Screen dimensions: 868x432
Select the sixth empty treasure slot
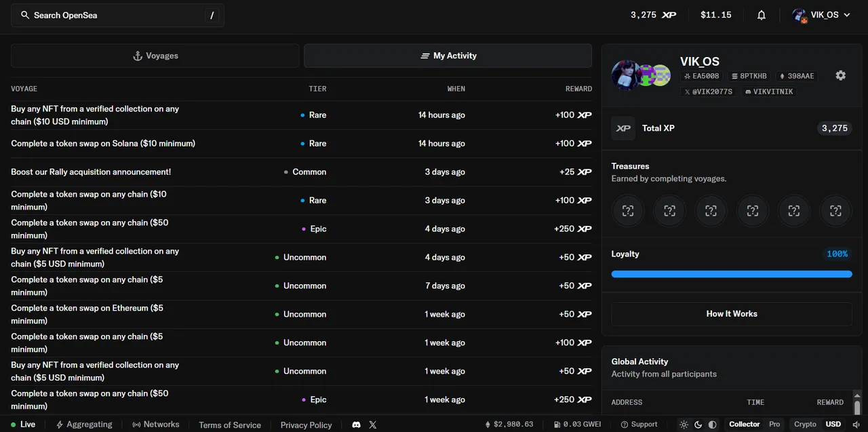(x=835, y=211)
